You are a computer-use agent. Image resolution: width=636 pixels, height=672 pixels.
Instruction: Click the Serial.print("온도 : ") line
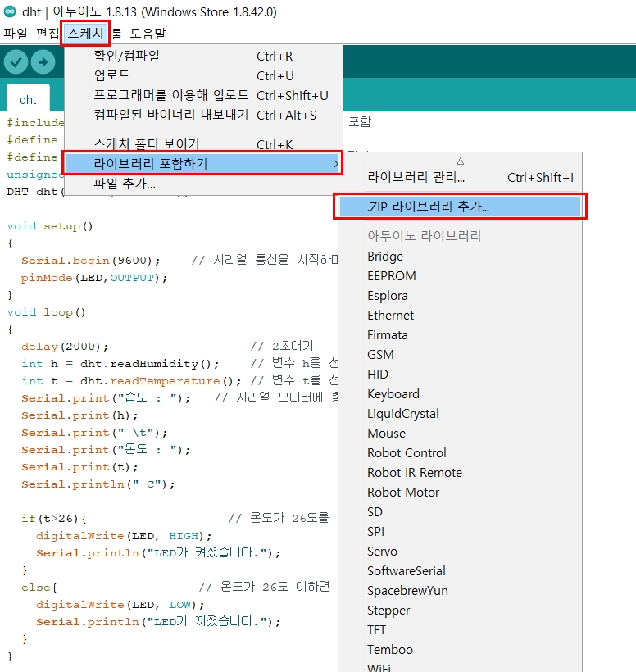[x=106, y=450]
